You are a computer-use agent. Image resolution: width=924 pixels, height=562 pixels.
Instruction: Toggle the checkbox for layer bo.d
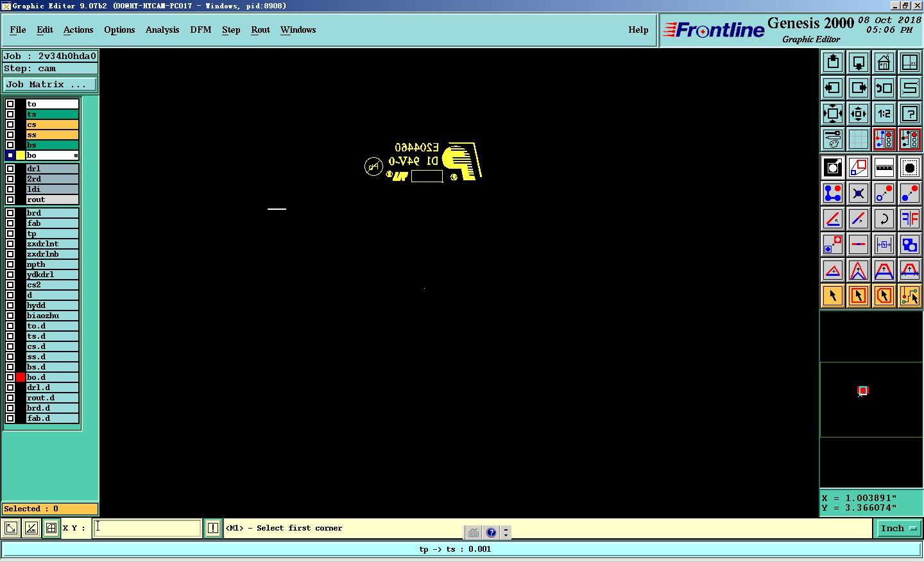(x=10, y=377)
